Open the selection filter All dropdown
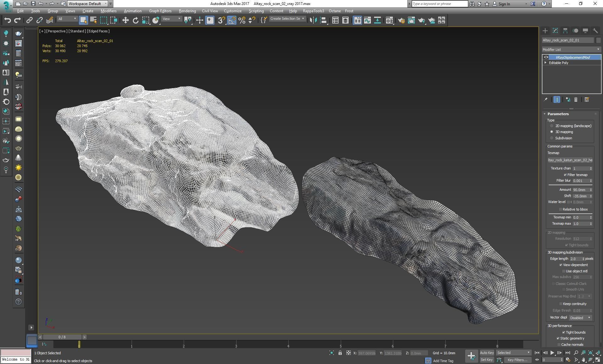603x364 pixels. [x=67, y=19]
